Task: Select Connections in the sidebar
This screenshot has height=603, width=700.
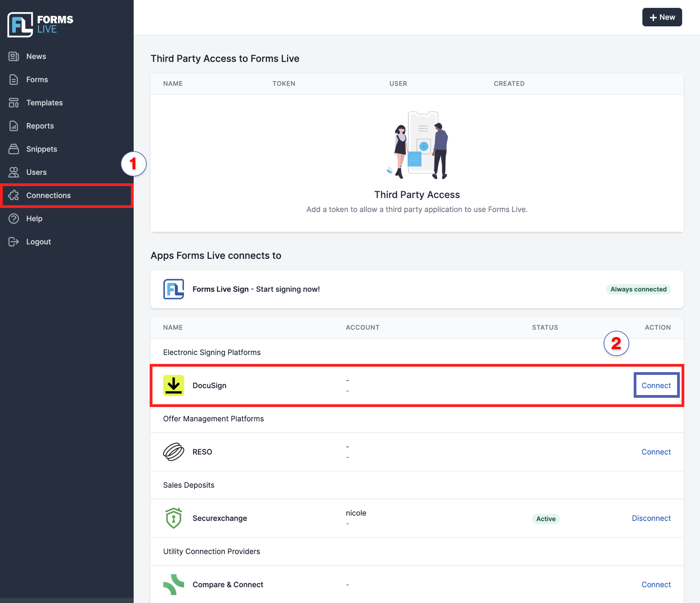Action: click(67, 195)
